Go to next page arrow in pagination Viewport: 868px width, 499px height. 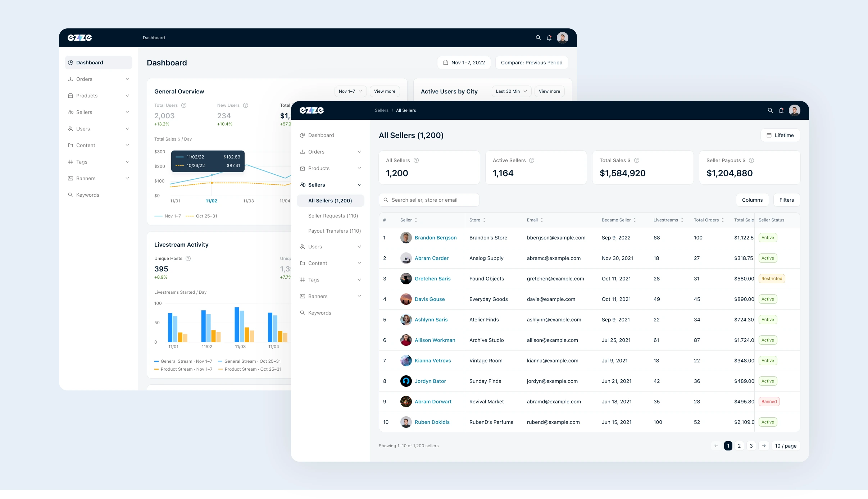tap(764, 446)
